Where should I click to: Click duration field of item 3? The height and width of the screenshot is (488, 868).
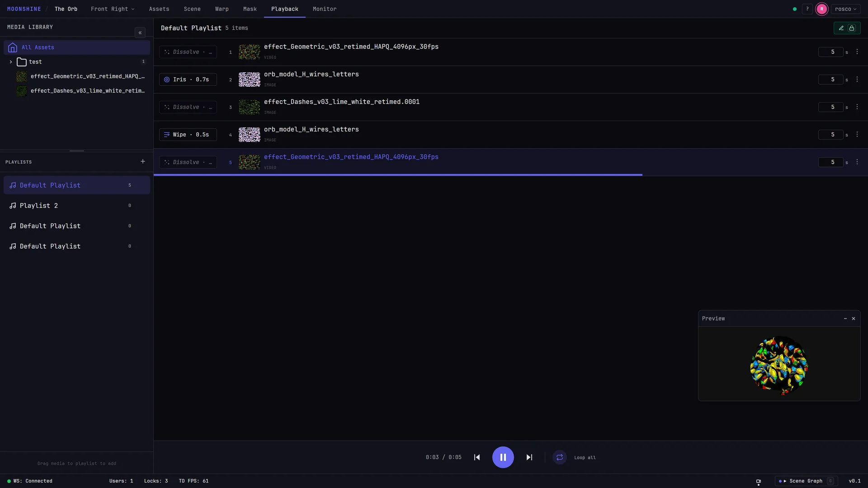click(x=830, y=107)
